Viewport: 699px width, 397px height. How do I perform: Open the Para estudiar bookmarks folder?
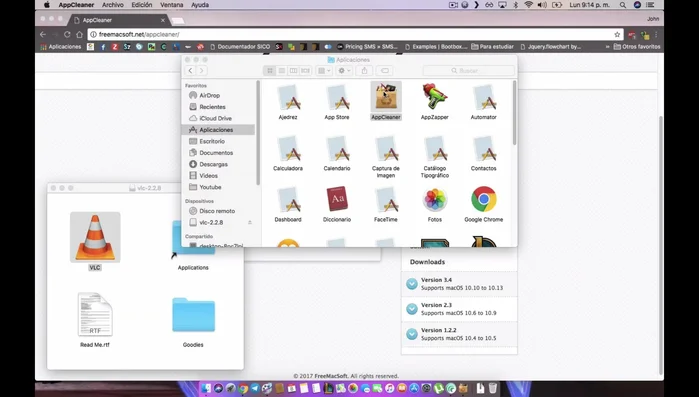(493, 46)
